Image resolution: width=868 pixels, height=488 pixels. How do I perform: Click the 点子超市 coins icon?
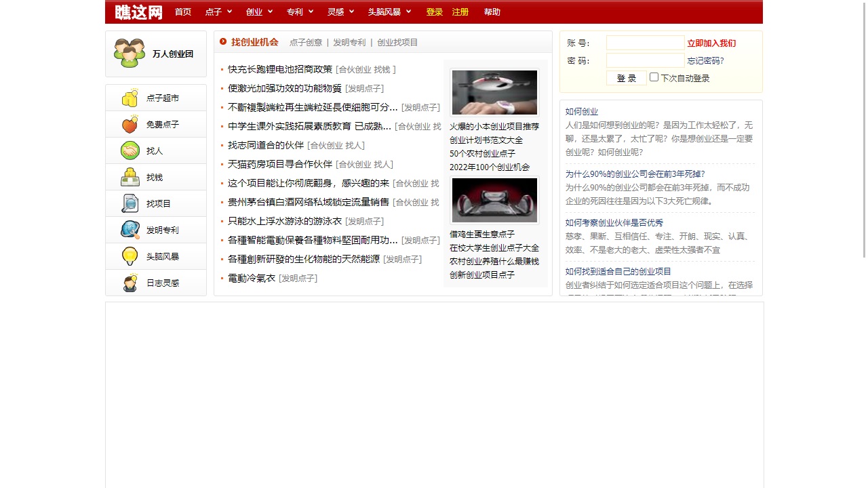(x=130, y=98)
